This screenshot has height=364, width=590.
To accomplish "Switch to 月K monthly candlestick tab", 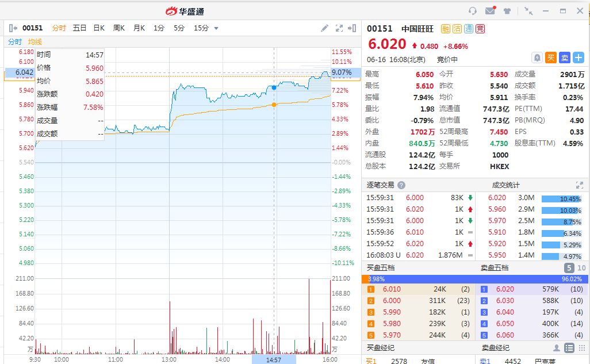I will coord(139,28).
